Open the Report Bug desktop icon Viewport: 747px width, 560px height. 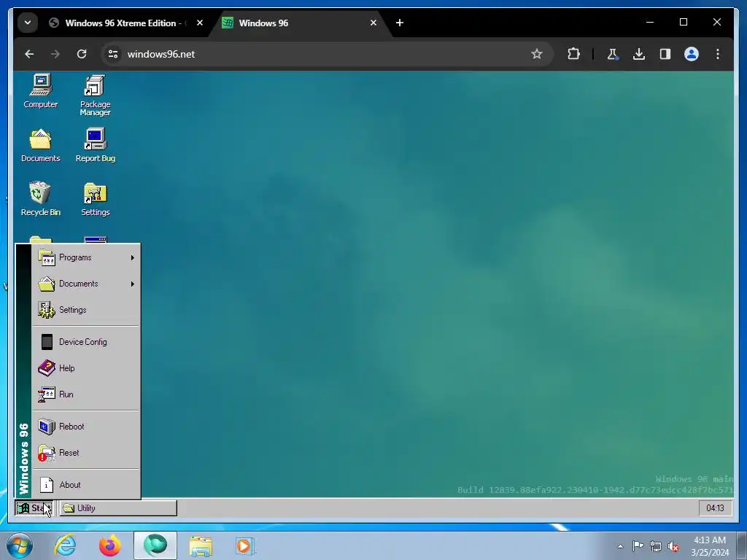click(x=96, y=146)
